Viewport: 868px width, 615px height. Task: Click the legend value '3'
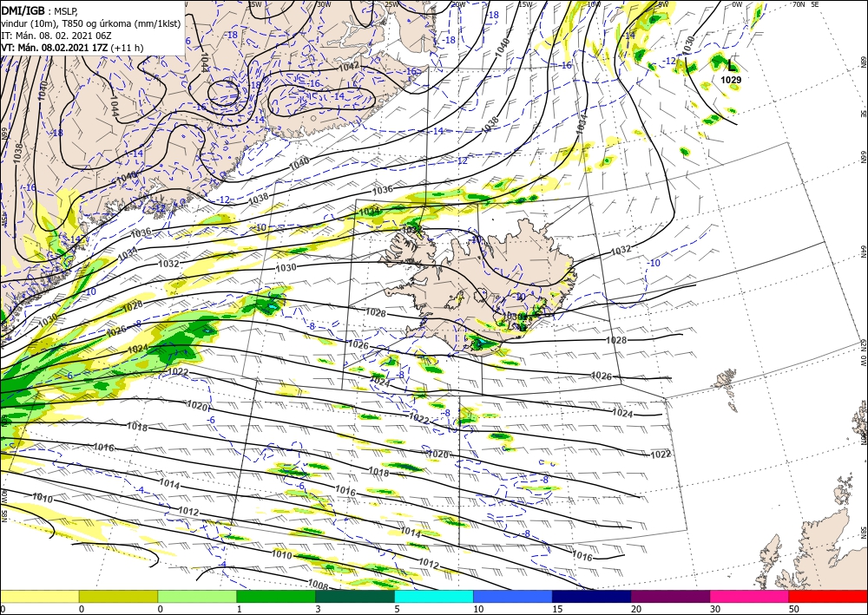click(x=318, y=609)
